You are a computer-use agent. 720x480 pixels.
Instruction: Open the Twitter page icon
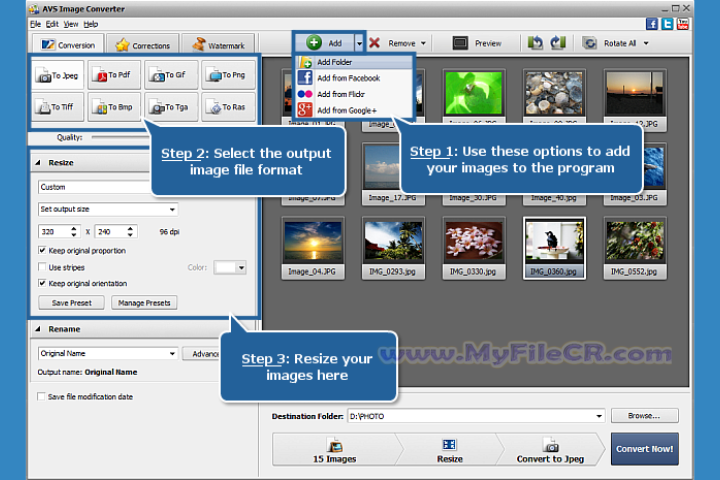pos(667,24)
